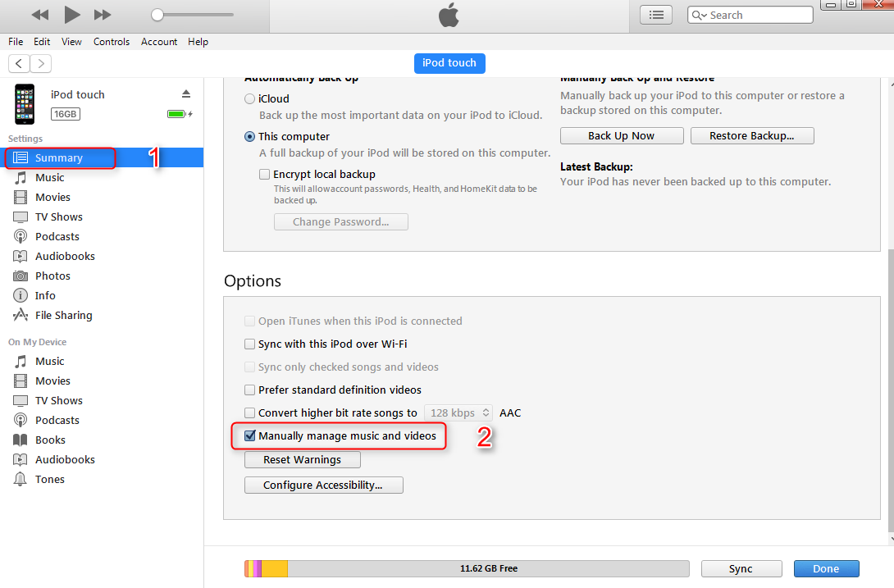894x588 pixels.
Task: Open the list view icon button
Action: 656,15
